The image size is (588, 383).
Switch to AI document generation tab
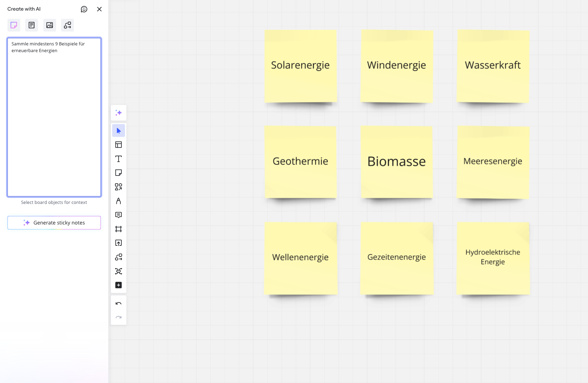pos(32,25)
